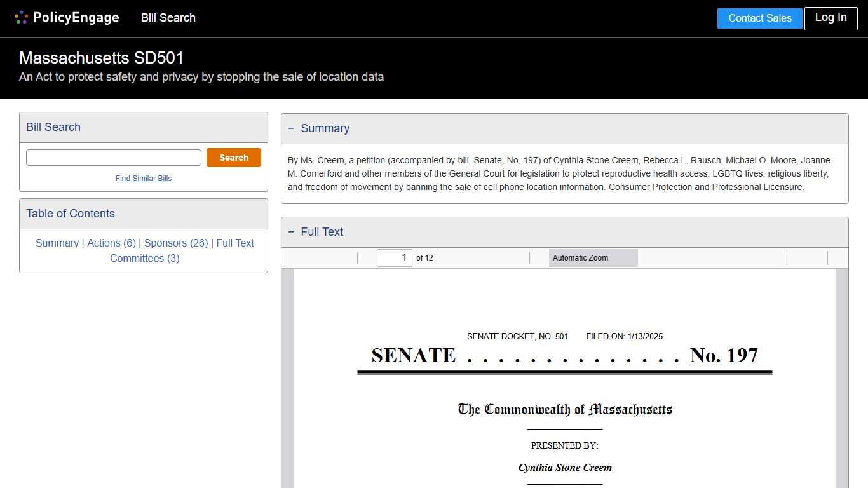Collapse the Full Text section
Image resolution: width=868 pixels, height=488 pixels.
pyautogui.click(x=291, y=231)
